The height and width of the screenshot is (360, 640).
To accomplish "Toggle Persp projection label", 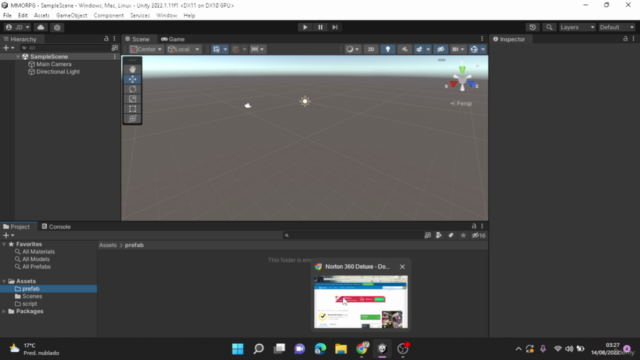I will 461,104.
